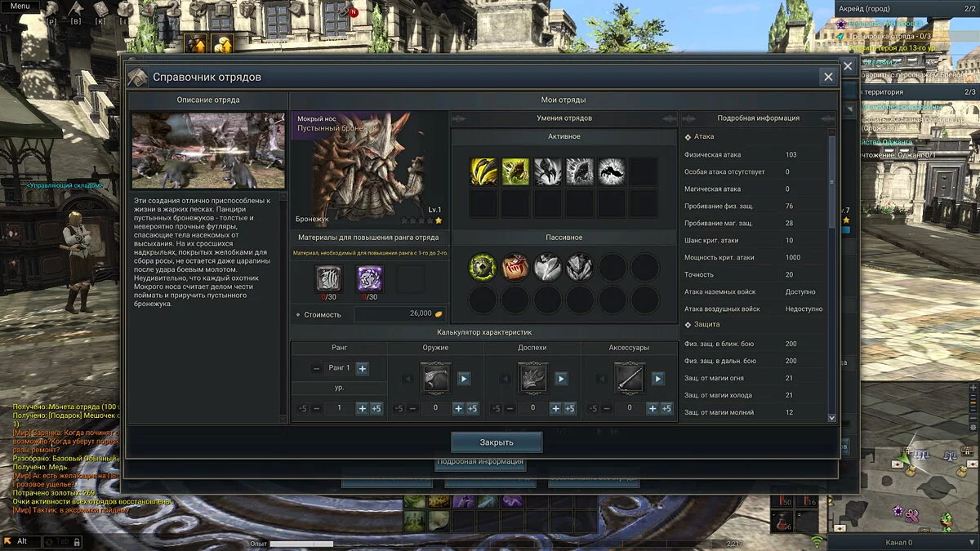Increase accessory enhancement by five
Screen dimensions: 980x551
coord(666,408)
